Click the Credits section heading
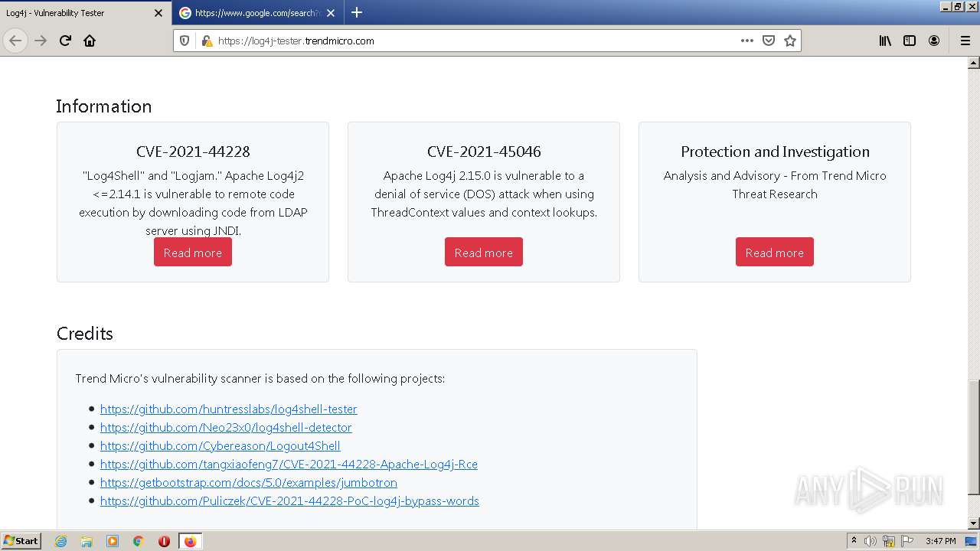Image resolution: width=980 pixels, height=551 pixels. point(85,334)
